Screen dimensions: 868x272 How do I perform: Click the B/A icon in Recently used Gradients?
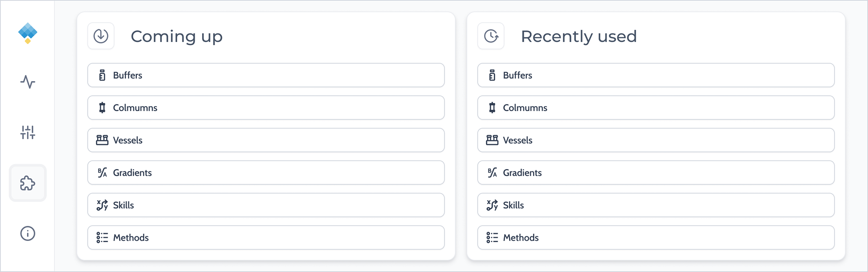coord(492,173)
